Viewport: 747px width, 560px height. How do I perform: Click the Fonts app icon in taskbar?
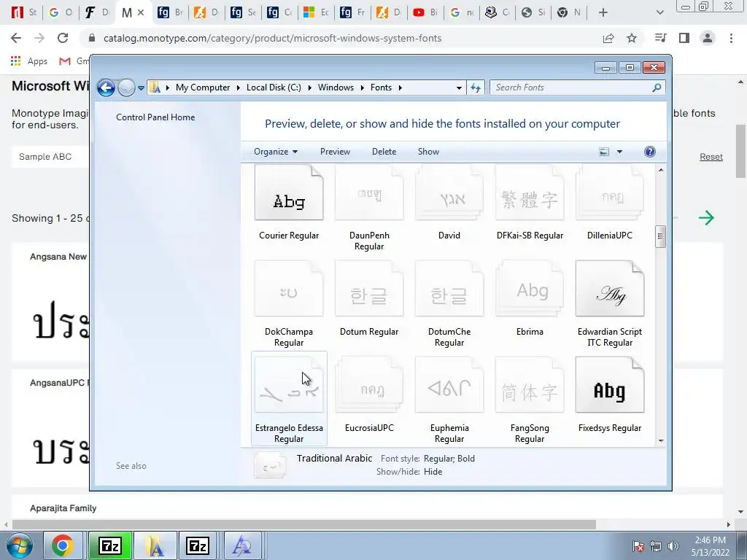(155, 545)
